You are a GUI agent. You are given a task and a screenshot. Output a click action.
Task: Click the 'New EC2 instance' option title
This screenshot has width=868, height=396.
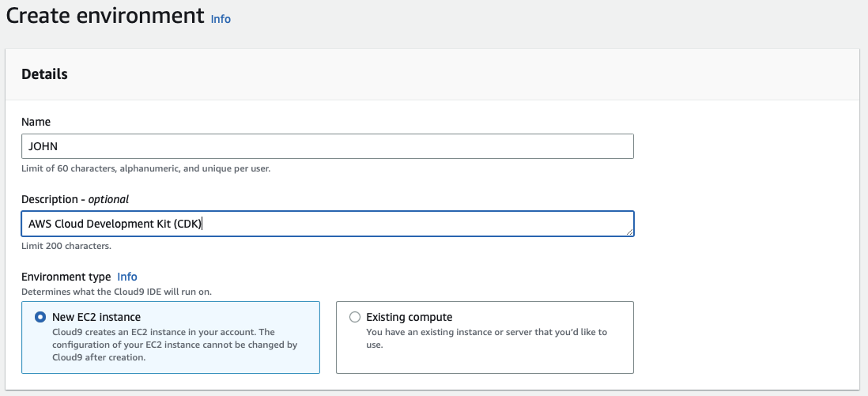point(96,317)
